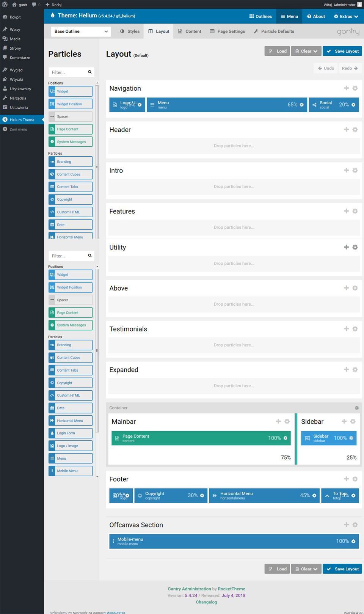The width and height of the screenshot is (364, 614).
Task: Open gear settings for Social particle
Action: (353, 105)
